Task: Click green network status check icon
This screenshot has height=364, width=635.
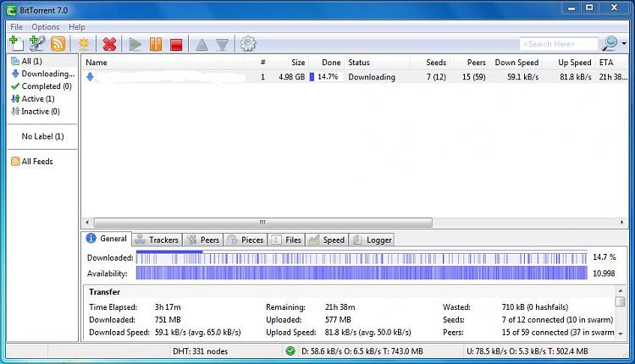Action: pyautogui.click(x=290, y=351)
